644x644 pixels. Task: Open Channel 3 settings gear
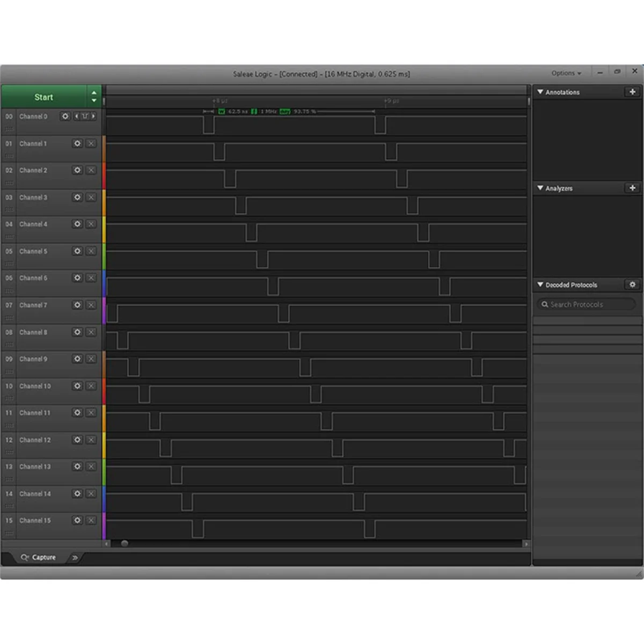coord(77,197)
